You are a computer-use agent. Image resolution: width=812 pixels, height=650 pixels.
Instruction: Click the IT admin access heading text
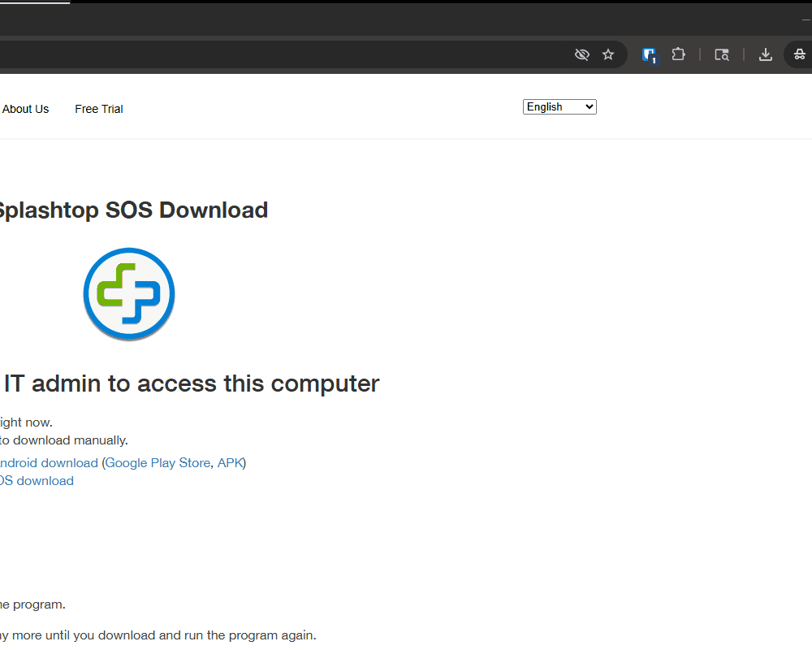click(192, 383)
